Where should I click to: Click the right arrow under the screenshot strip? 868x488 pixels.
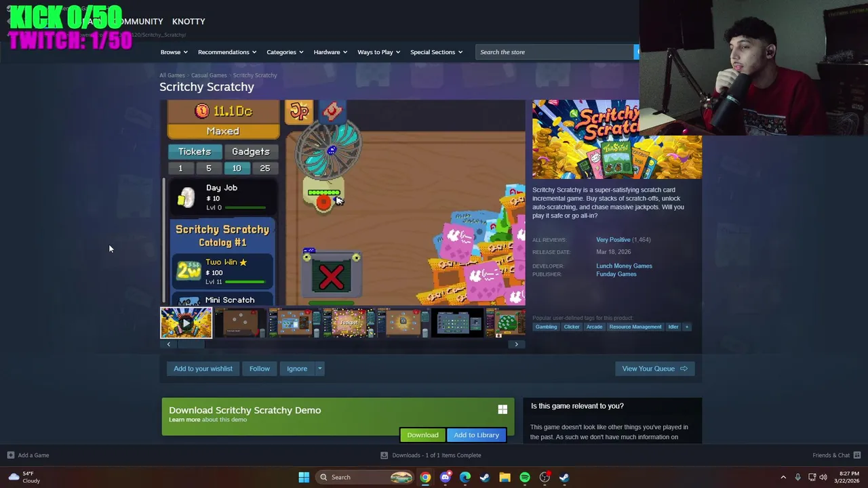pos(516,344)
